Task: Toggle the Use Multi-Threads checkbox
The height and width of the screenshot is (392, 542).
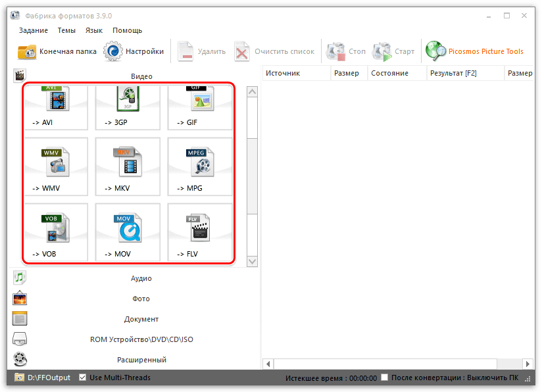Action: coord(82,377)
